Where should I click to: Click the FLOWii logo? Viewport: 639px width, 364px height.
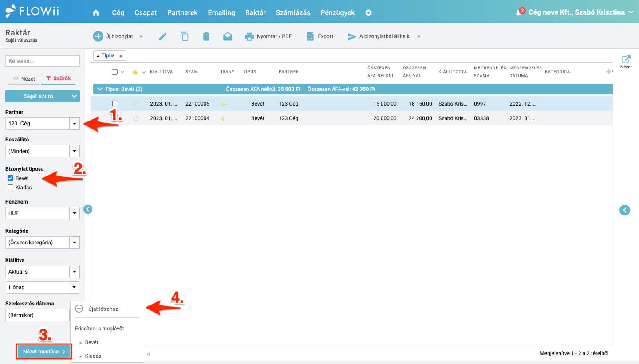tap(32, 12)
